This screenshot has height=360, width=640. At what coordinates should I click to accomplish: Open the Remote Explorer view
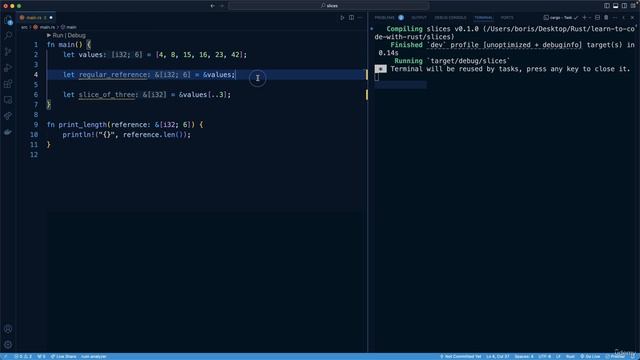(8, 100)
